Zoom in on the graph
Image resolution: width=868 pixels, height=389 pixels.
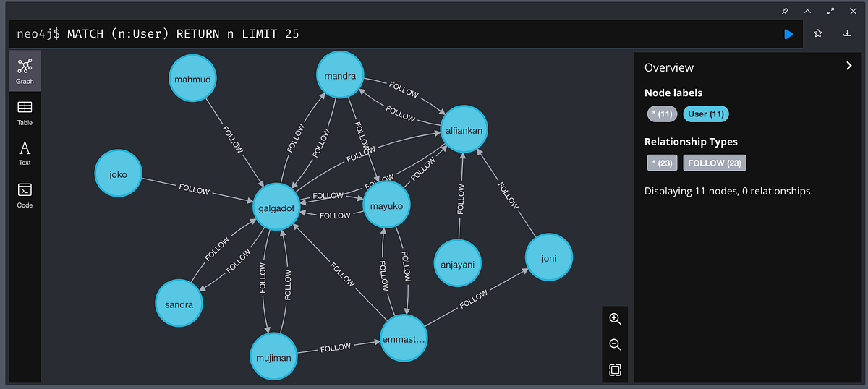[615, 319]
